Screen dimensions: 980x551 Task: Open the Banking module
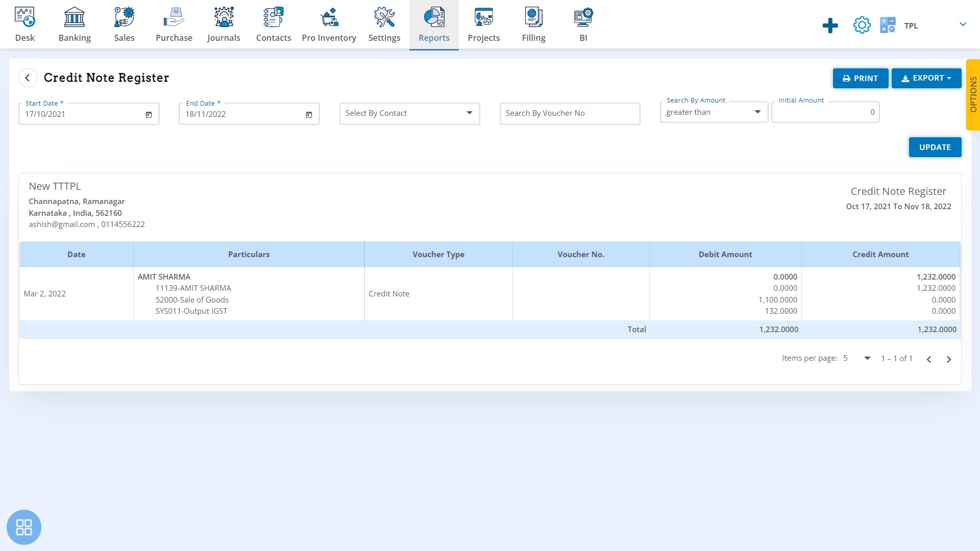pos(74,24)
